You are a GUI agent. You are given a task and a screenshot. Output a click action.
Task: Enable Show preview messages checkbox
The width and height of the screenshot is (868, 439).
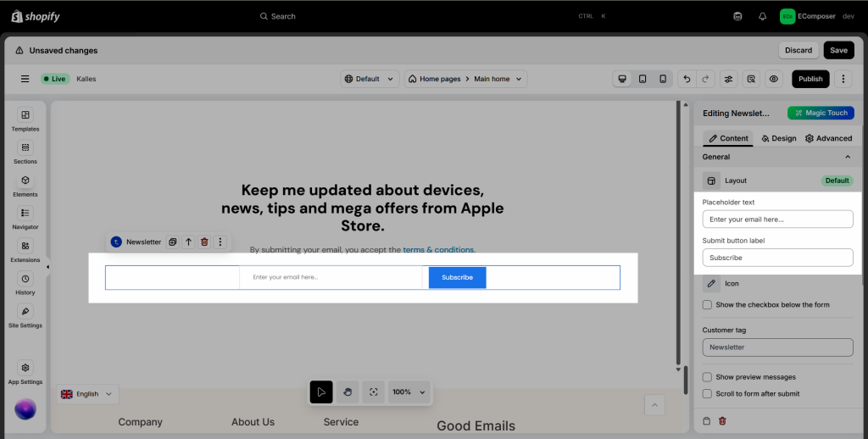click(708, 377)
